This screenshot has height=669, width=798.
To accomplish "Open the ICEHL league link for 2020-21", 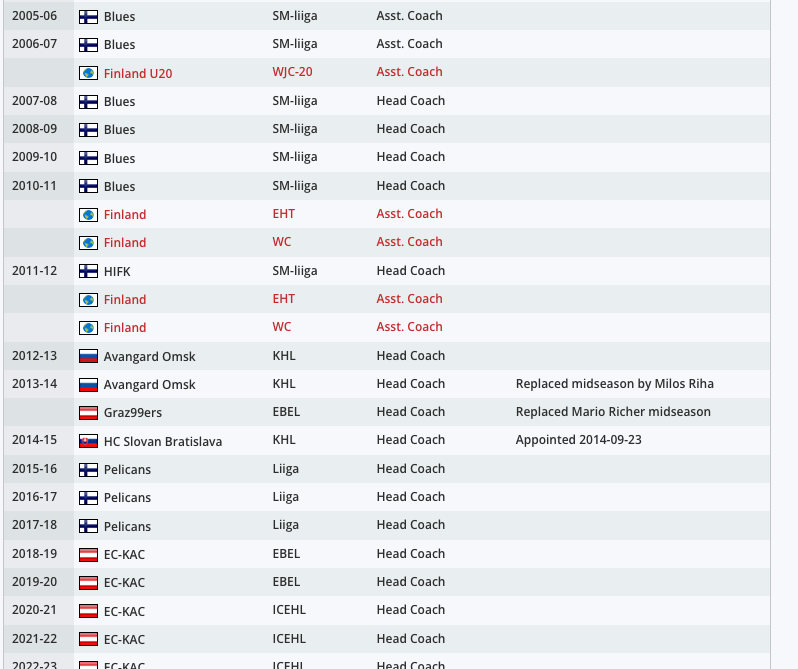I will pos(289,609).
